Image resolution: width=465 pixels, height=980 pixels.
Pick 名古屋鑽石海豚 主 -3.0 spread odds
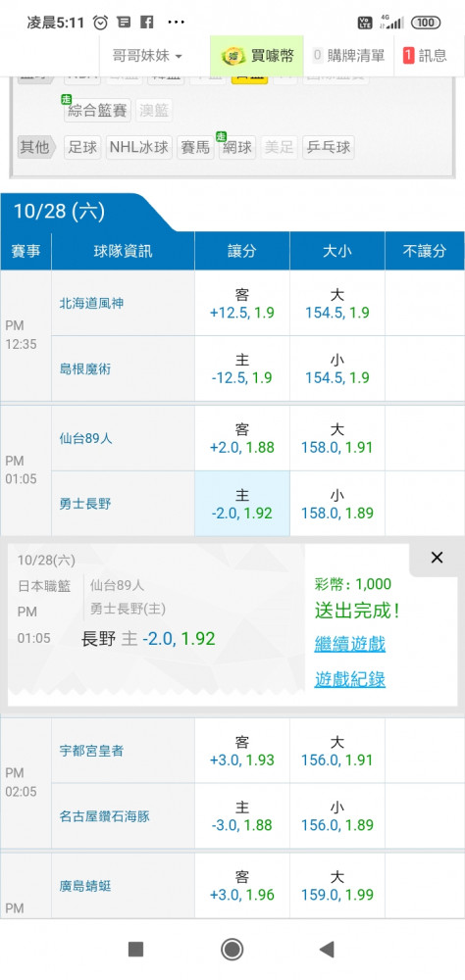(242, 815)
